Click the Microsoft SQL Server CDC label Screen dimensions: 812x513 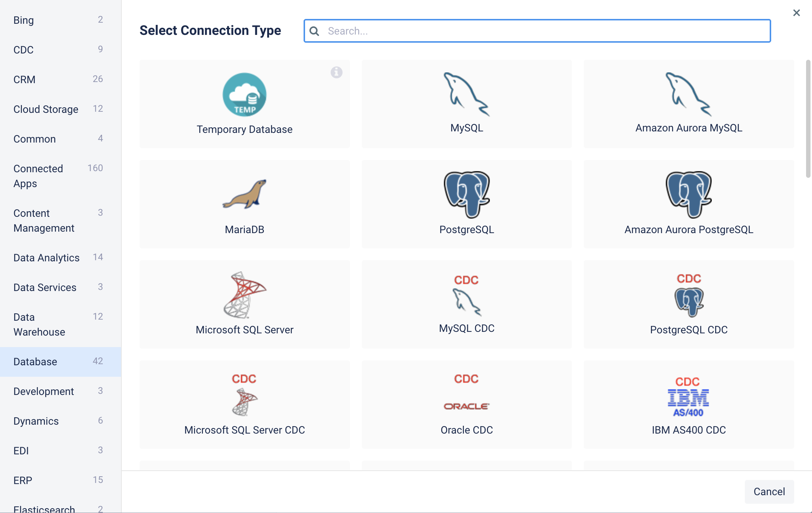245,430
